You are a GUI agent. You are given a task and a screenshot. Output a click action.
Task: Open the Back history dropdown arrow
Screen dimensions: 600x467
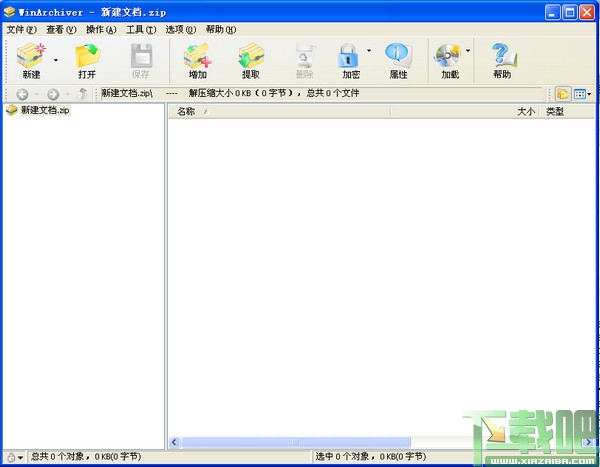tap(36, 94)
